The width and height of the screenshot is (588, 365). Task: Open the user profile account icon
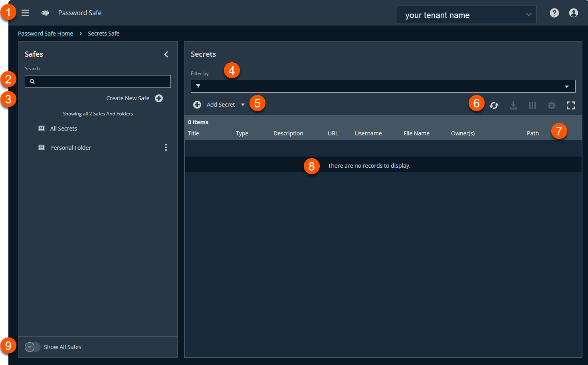pyautogui.click(x=573, y=13)
